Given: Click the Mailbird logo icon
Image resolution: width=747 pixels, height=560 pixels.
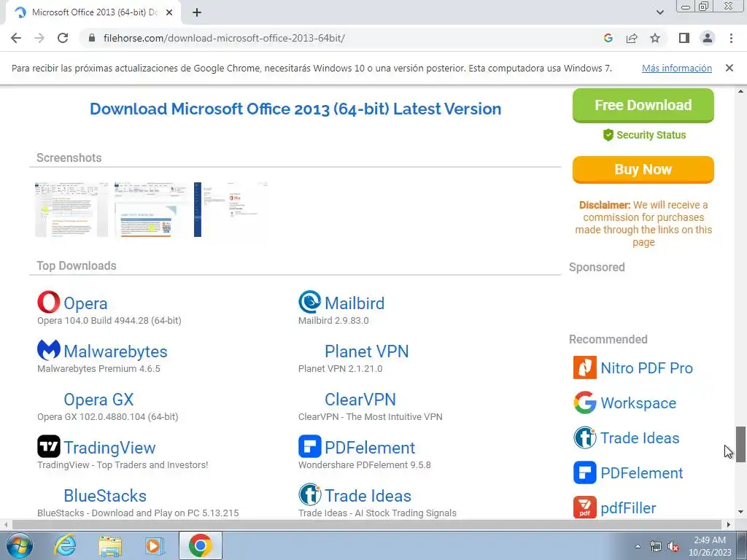Looking at the screenshot, I should click(x=309, y=302).
